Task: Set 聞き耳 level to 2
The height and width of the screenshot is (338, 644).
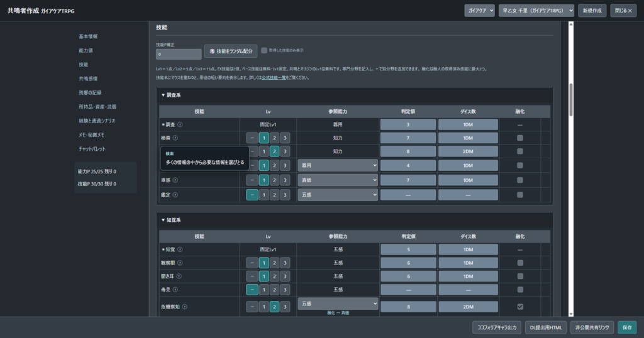Action: click(274, 276)
